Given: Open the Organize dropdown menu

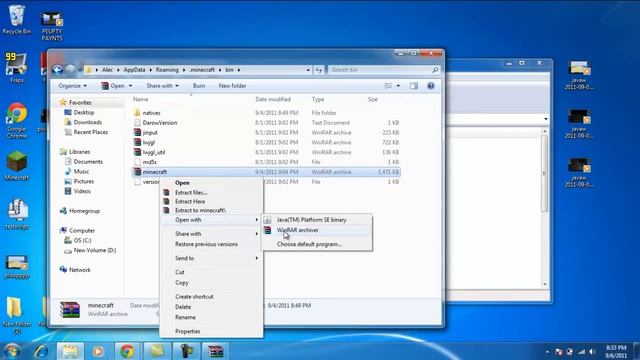Looking at the screenshot, I should (x=73, y=86).
